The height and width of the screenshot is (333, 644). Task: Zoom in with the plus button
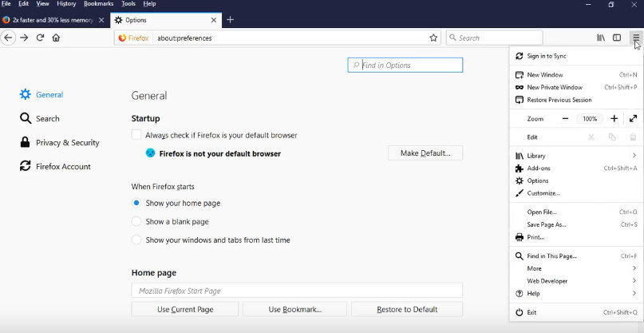tap(614, 119)
